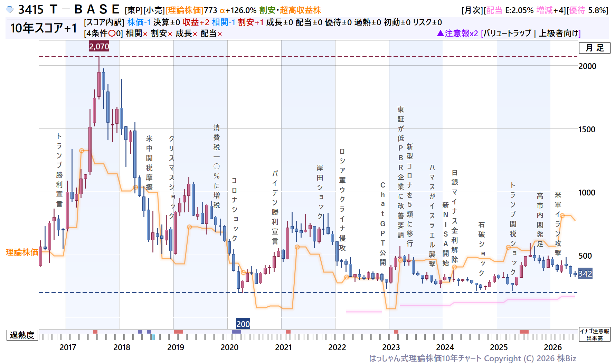Image resolution: width=615 pixels, height=364 pixels.
Task: Click the red cross next to 成長
Action: tap(195, 34)
